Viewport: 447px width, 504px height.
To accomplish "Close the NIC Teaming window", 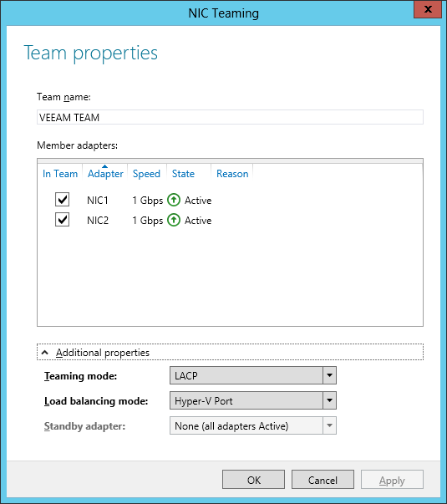I will (428, 9).
